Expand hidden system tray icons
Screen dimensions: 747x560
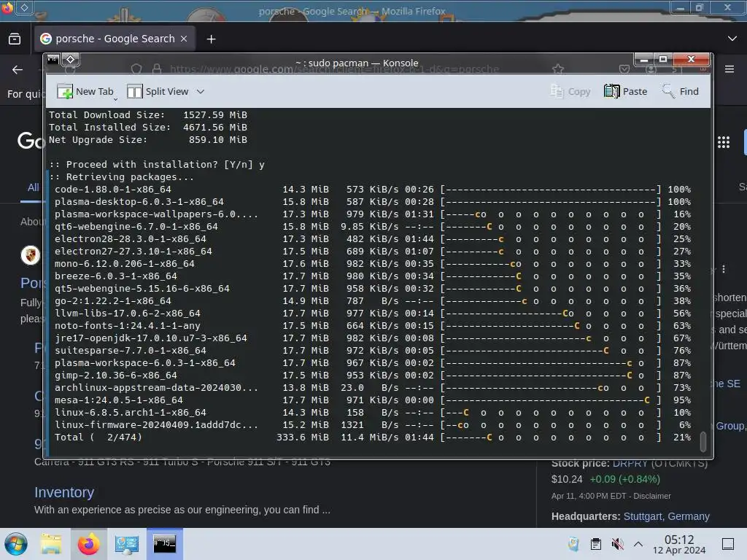[x=638, y=544]
